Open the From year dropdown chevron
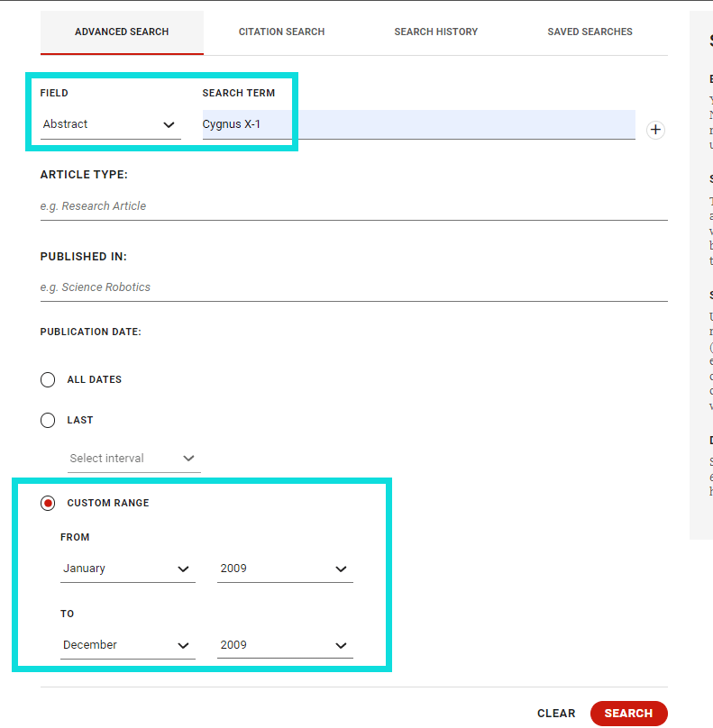Image resolution: width=713 pixels, height=728 pixels. [341, 569]
